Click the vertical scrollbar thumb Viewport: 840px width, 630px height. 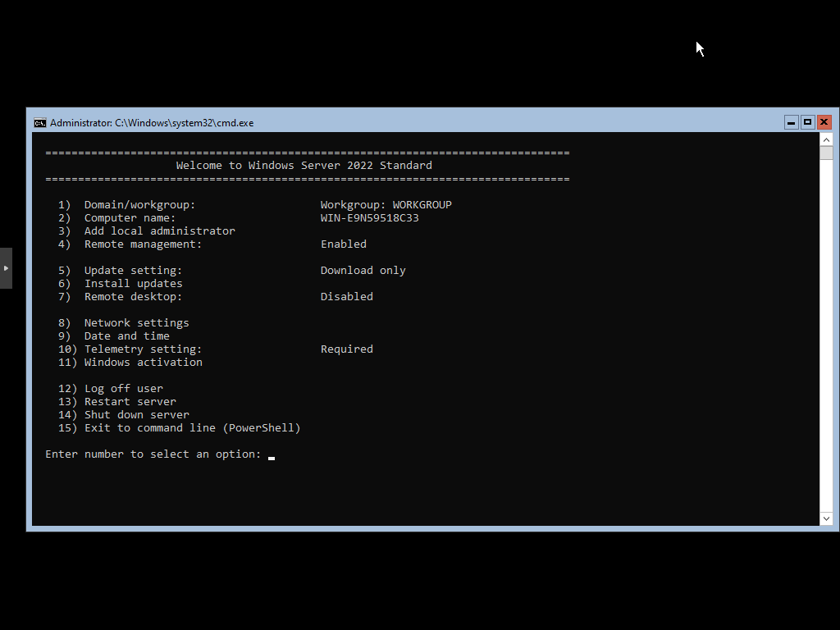coord(826,153)
